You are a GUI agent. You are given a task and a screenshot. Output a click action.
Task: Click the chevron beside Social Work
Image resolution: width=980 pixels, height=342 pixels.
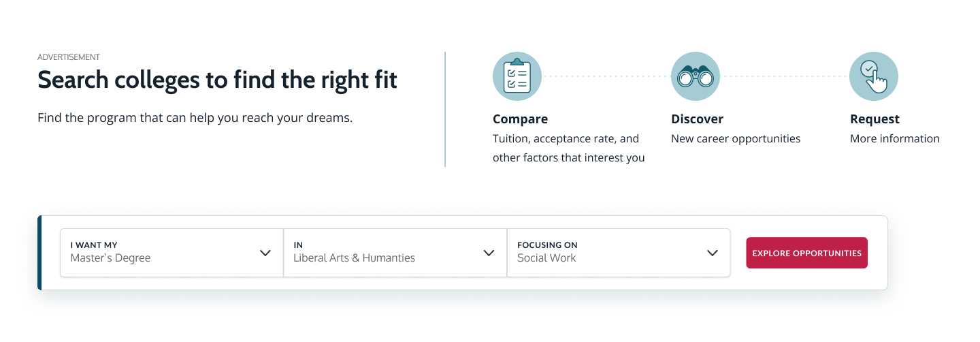(x=713, y=253)
